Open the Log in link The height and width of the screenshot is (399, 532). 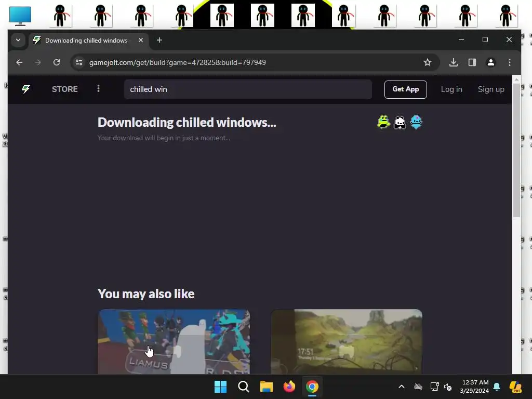coord(451,89)
